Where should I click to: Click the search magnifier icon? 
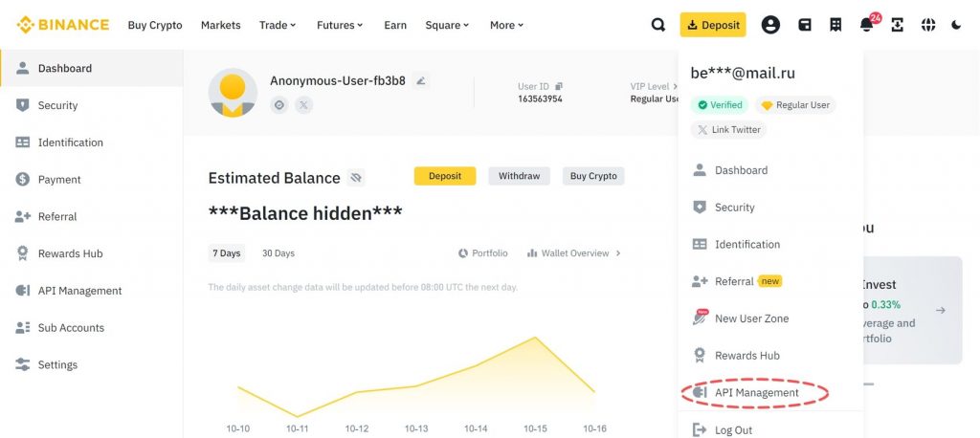[658, 25]
